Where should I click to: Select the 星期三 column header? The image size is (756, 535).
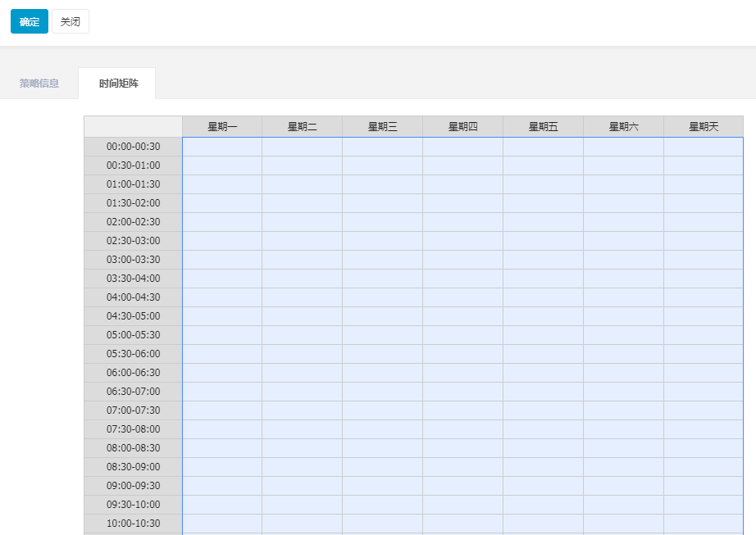(x=383, y=127)
